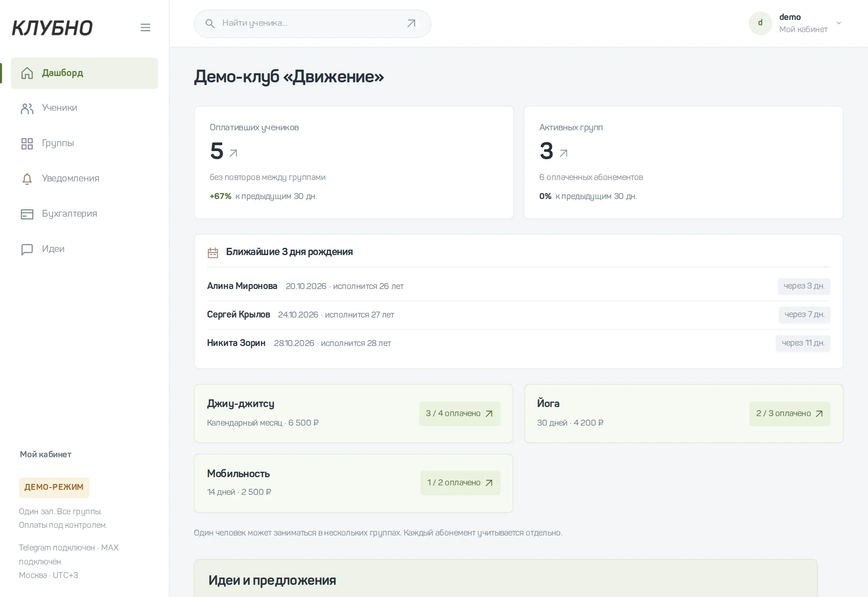Click the Оплативших учеников card label

click(x=254, y=128)
